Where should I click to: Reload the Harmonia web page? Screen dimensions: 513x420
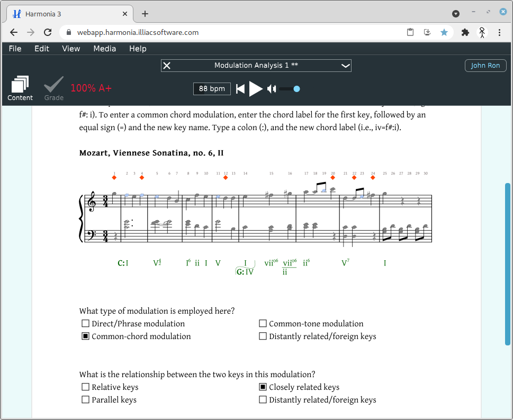coord(48,32)
